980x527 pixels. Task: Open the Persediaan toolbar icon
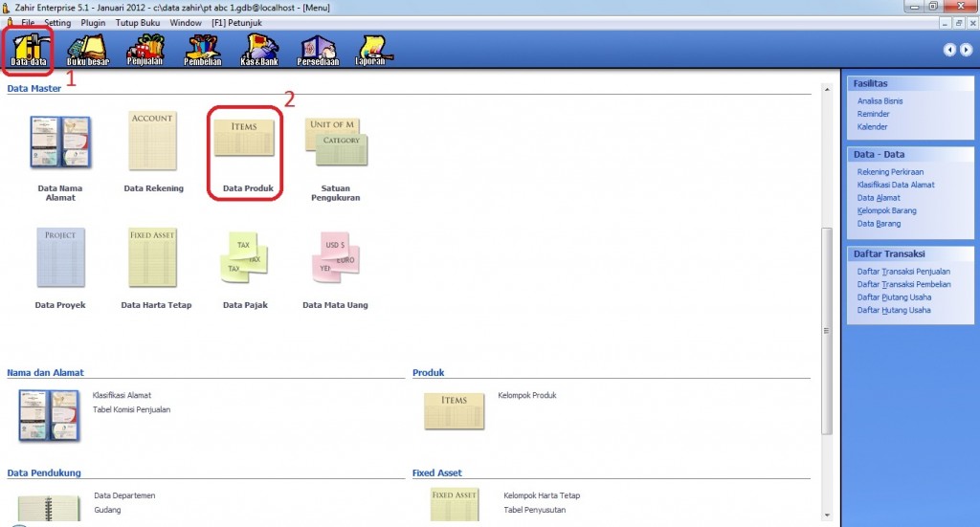[x=317, y=49]
